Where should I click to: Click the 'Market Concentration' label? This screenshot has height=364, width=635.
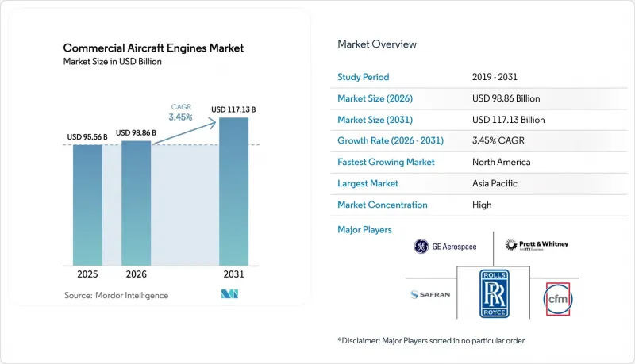[383, 205]
